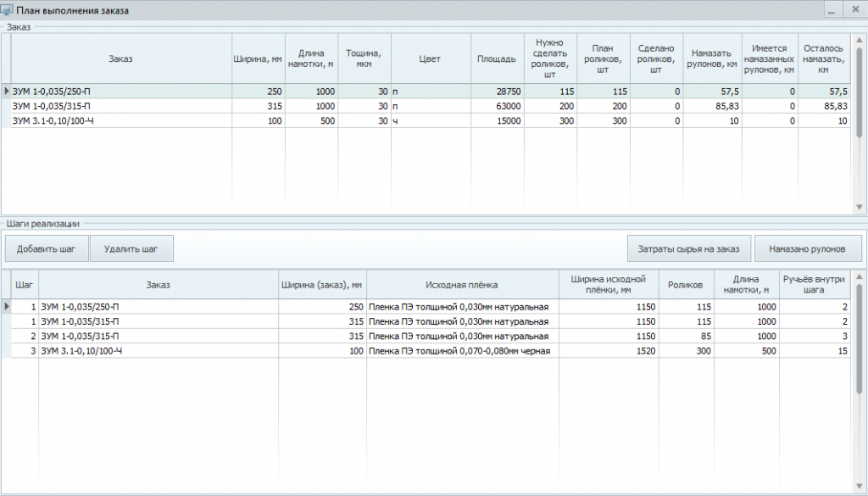Click the "Площадь" column header
This screenshot has width=868, height=496.
tap(497, 59)
